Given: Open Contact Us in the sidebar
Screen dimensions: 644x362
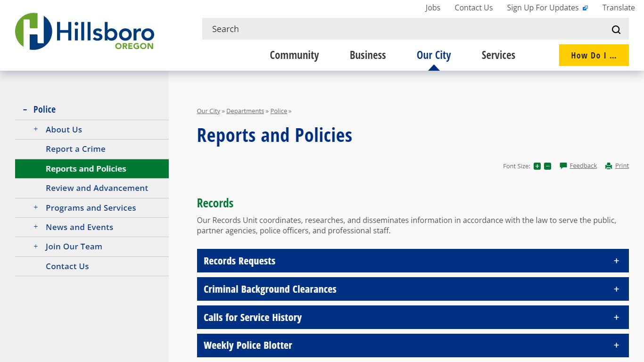Looking at the screenshot, I should point(67,266).
